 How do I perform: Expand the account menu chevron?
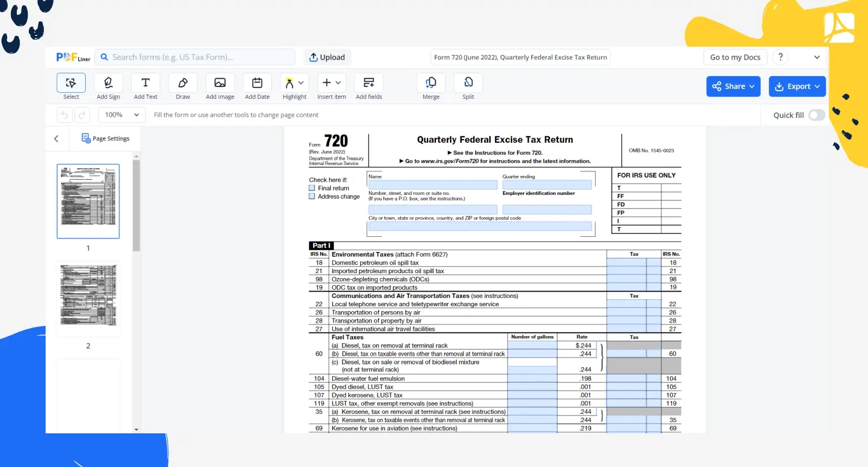click(817, 57)
